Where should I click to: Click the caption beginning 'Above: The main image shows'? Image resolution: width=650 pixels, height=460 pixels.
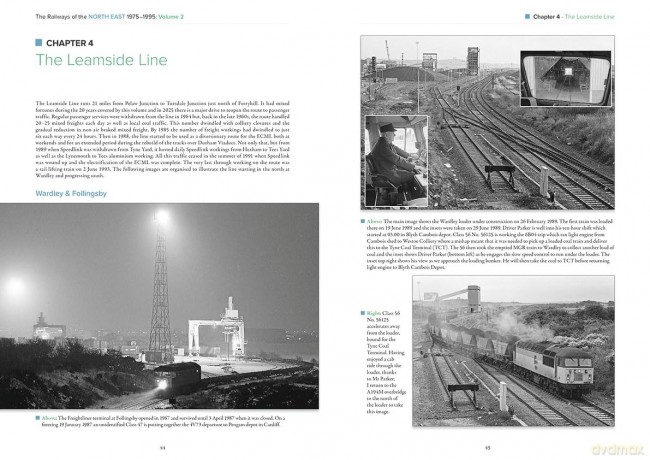488,245
